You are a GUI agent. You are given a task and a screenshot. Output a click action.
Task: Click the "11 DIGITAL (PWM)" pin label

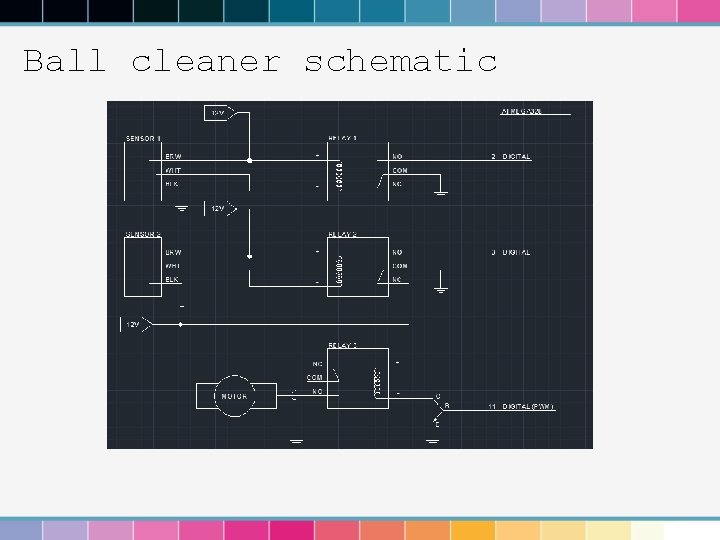click(x=521, y=406)
